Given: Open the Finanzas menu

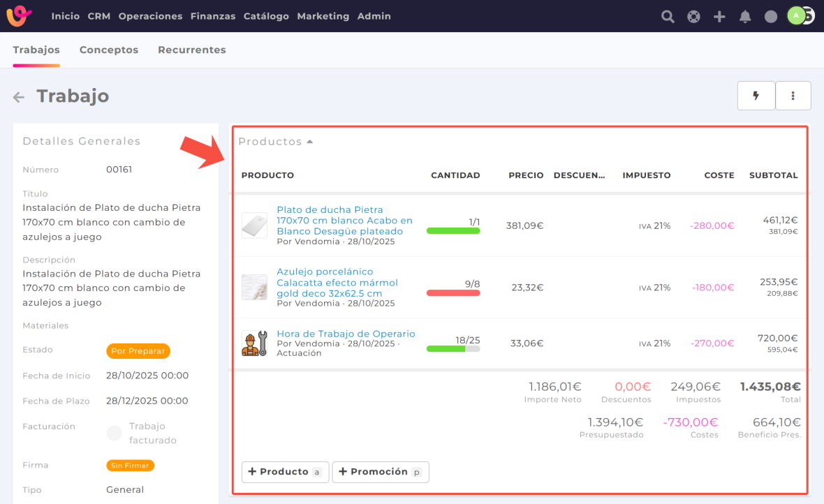Looking at the screenshot, I should [x=212, y=16].
